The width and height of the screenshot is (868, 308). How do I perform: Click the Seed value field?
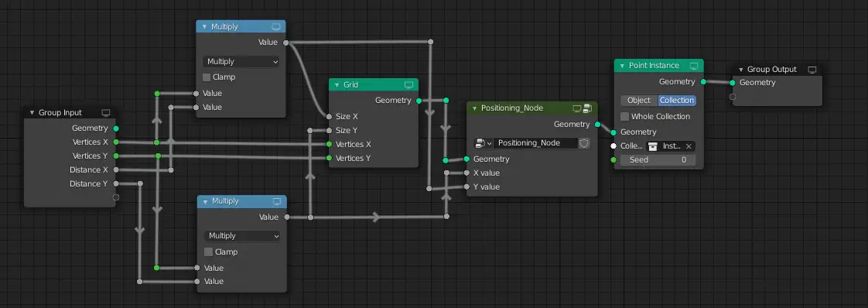[658, 159]
